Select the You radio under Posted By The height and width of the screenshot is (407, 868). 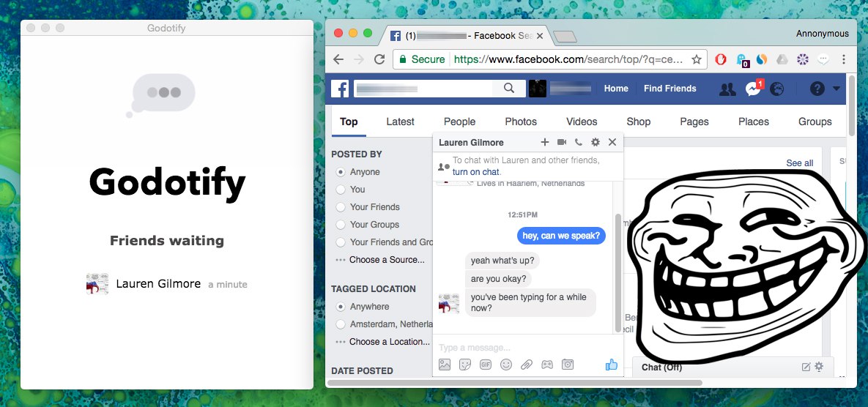pyautogui.click(x=341, y=190)
